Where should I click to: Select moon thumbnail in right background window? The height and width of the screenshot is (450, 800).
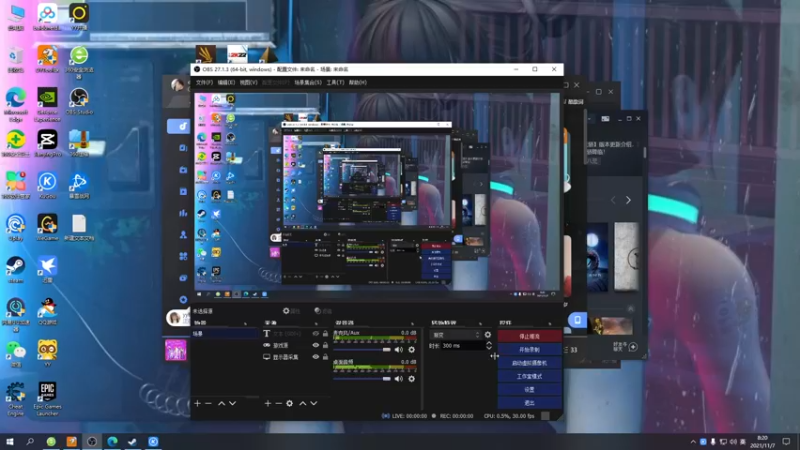596,257
